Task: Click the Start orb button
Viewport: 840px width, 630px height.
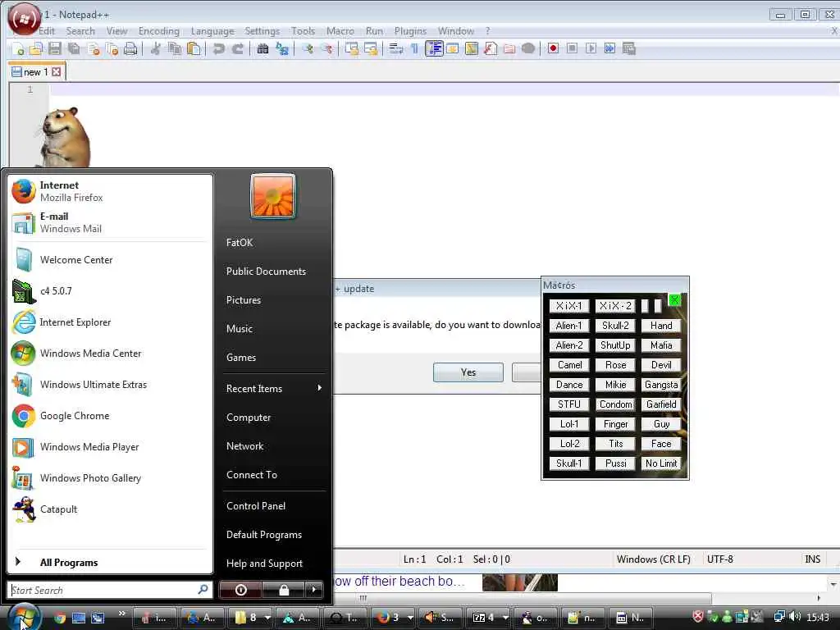Action: 22,616
